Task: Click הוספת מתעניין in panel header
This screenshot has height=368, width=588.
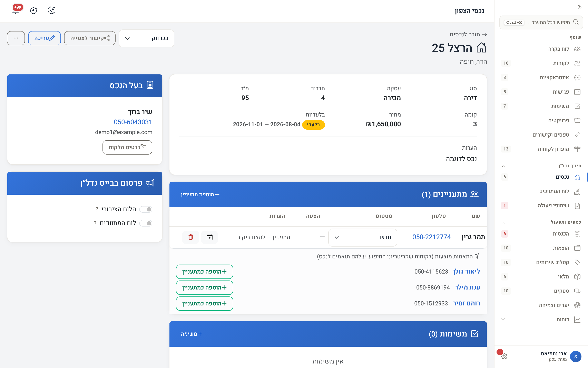Action: [200, 194]
